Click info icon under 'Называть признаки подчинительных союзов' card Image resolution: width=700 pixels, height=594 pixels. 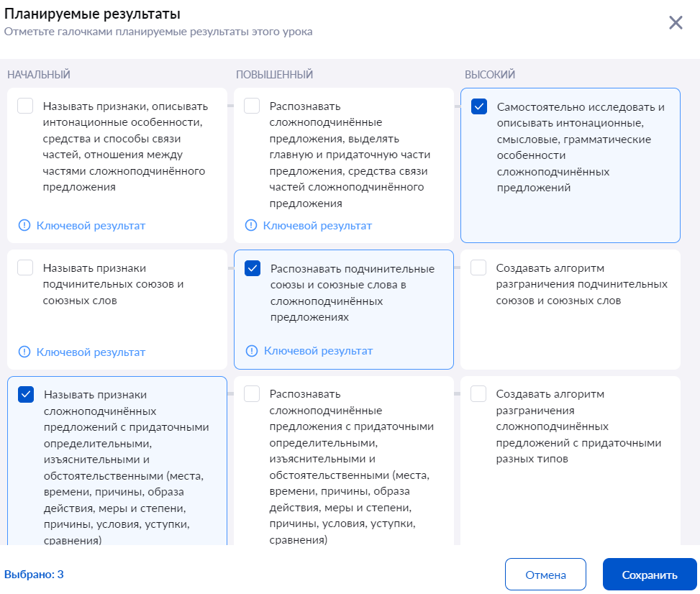[24, 352]
